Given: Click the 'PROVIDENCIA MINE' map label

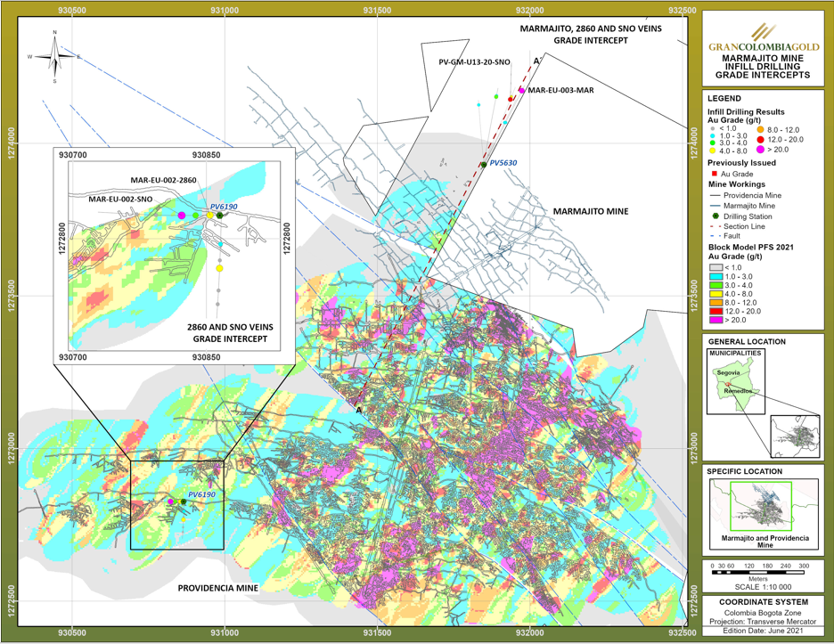Looking at the screenshot, I should pyautogui.click(x=218, y=588).
